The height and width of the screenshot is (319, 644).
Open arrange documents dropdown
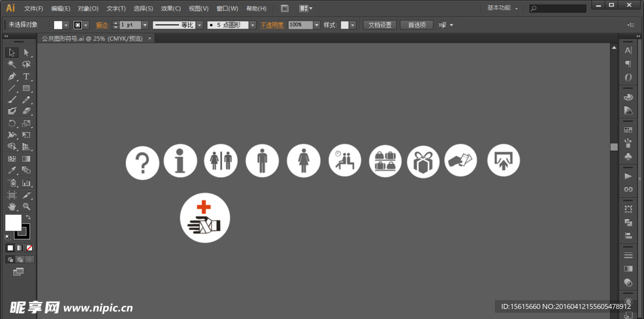pos(306,8)
